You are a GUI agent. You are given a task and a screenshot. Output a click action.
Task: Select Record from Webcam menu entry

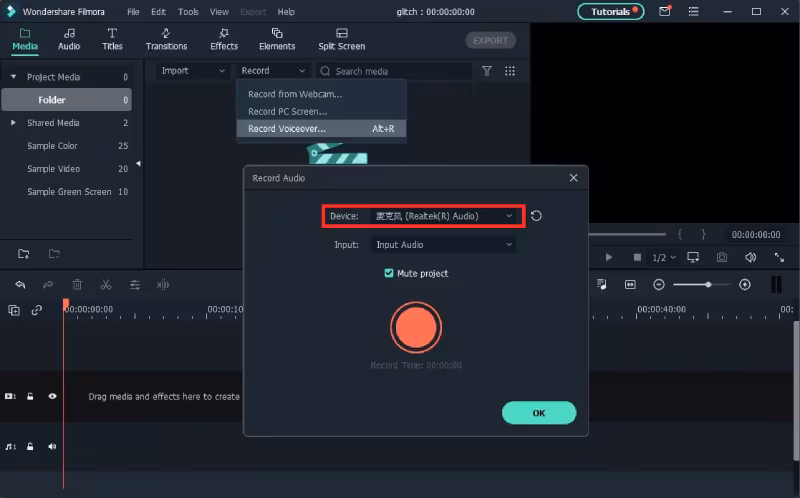pyautogui.click(x=321, y=94)
